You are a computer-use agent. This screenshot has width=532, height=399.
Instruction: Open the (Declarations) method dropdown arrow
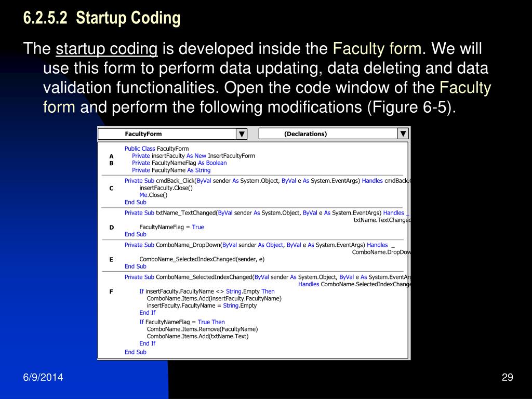tap(403, 134)
